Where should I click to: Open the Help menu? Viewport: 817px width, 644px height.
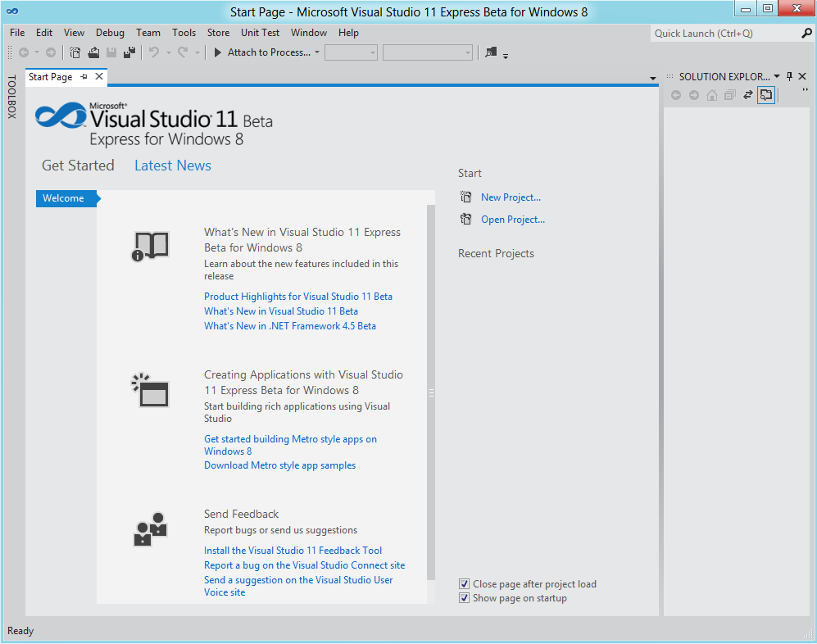[348, 32]
